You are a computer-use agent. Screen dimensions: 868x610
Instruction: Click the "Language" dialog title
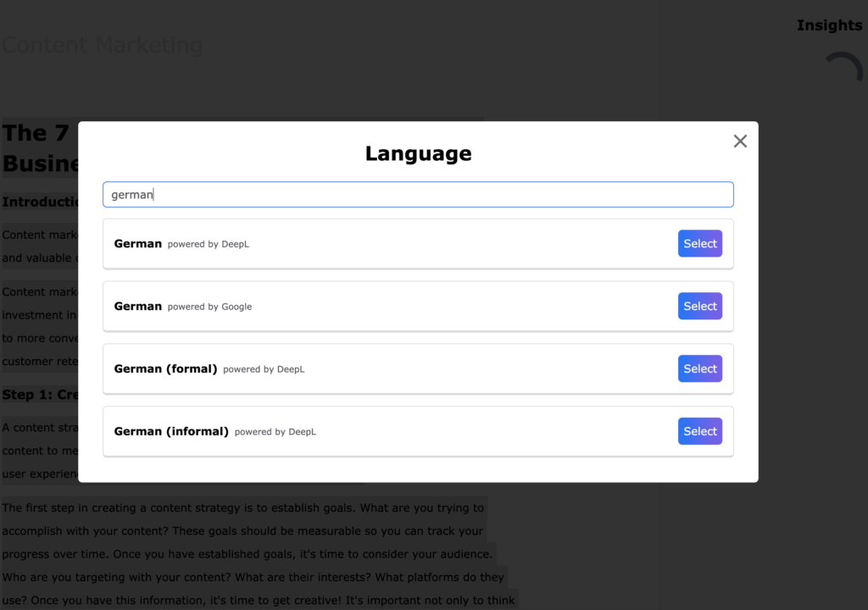418,153
